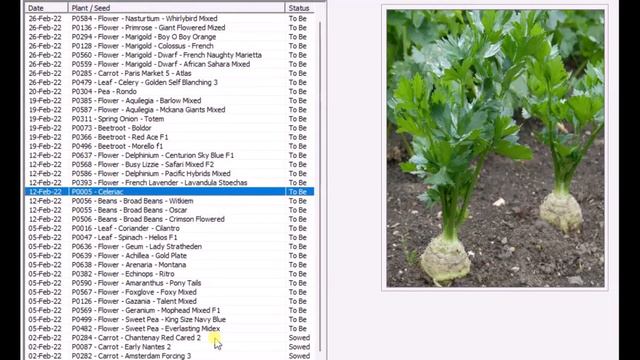This screenshot has width=640, height=360.
Task: Select row P0496 Beetroot Morello f1
Action: point(169,146)
